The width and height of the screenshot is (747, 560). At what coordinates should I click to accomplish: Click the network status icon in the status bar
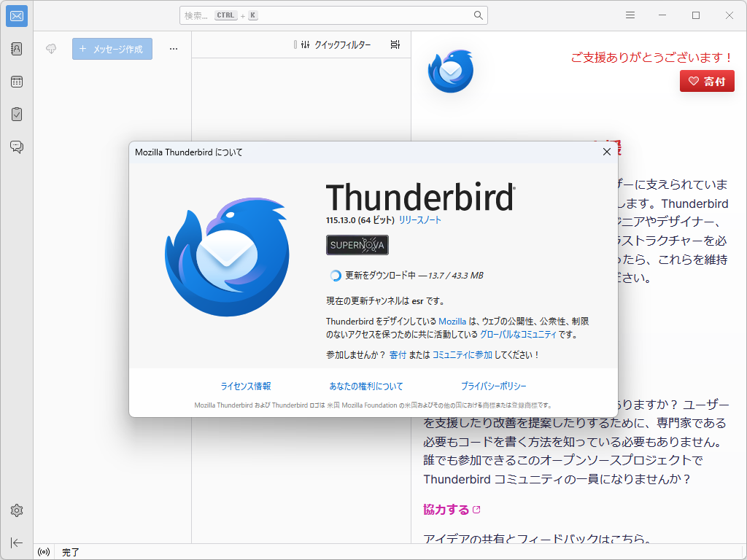point(42,552)
